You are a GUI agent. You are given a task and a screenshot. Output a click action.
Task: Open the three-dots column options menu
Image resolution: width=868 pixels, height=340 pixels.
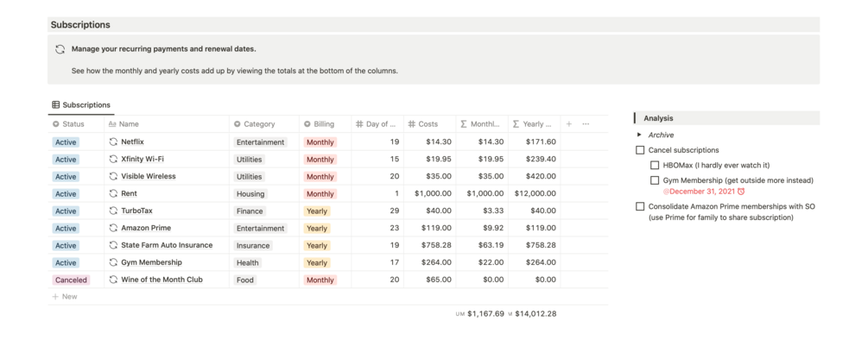click(586, 124)
